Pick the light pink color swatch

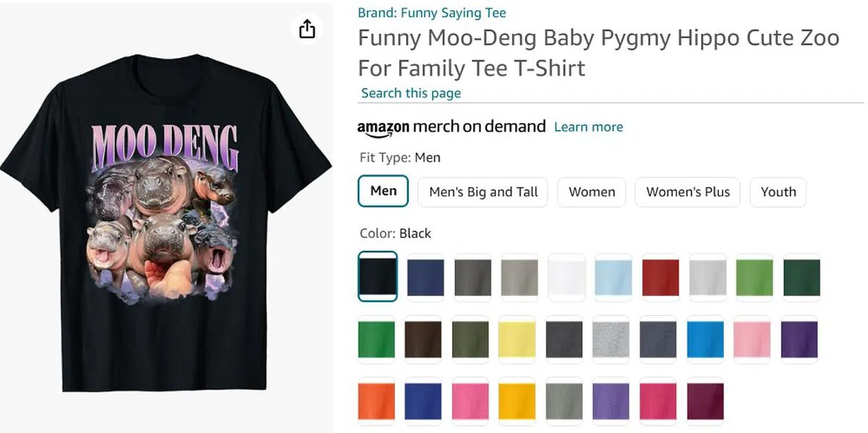coord(752,340)
